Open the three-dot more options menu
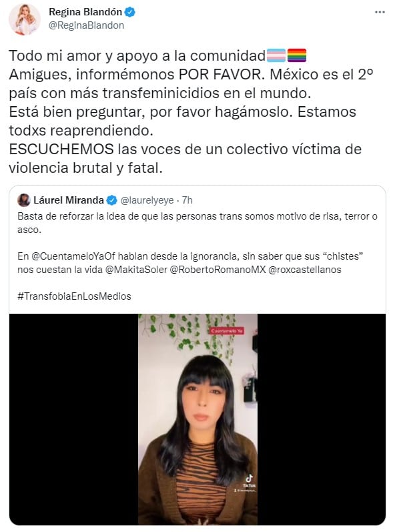 [x=380, y=12]
